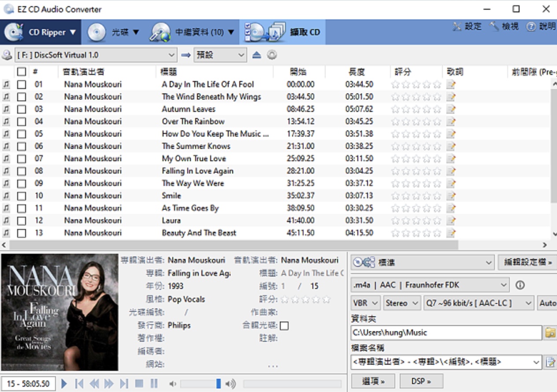The image size is (557, 392).
Task: Open lyrics editor icon for track 05
Action: tap(450, 134)
